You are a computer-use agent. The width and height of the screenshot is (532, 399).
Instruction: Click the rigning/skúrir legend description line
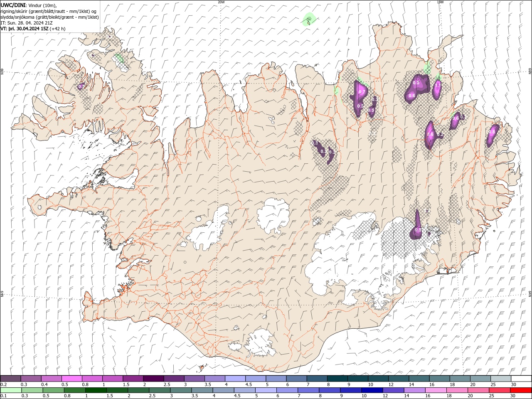click(49, 11)
